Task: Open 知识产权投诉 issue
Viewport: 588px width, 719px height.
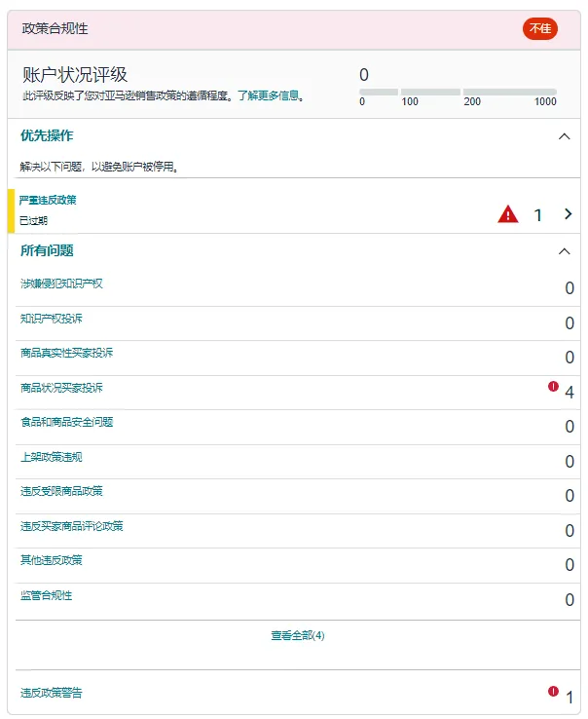Action: [52, 319]
